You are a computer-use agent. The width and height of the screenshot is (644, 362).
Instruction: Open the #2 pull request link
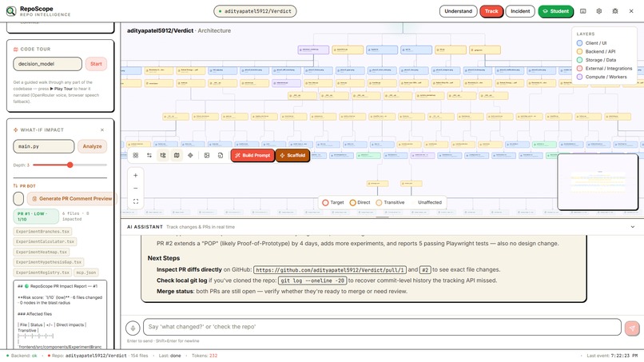click(x=425, y=270)
